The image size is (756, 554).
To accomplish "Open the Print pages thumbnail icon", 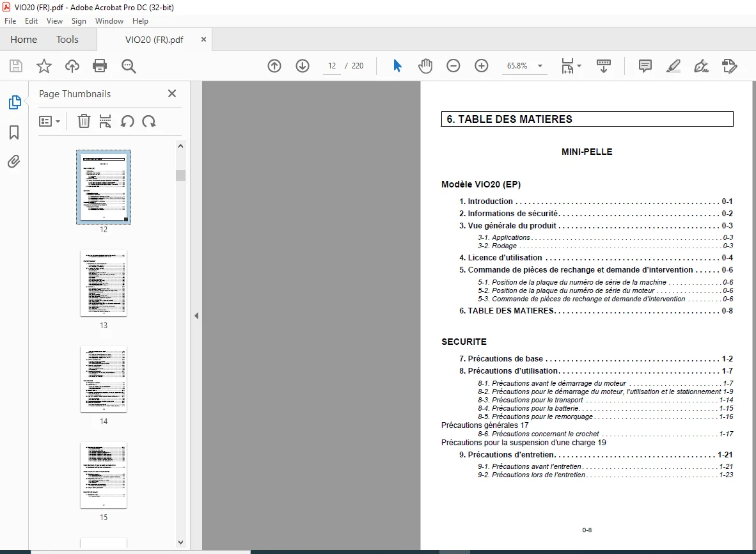I will click(x=105, y=121).
